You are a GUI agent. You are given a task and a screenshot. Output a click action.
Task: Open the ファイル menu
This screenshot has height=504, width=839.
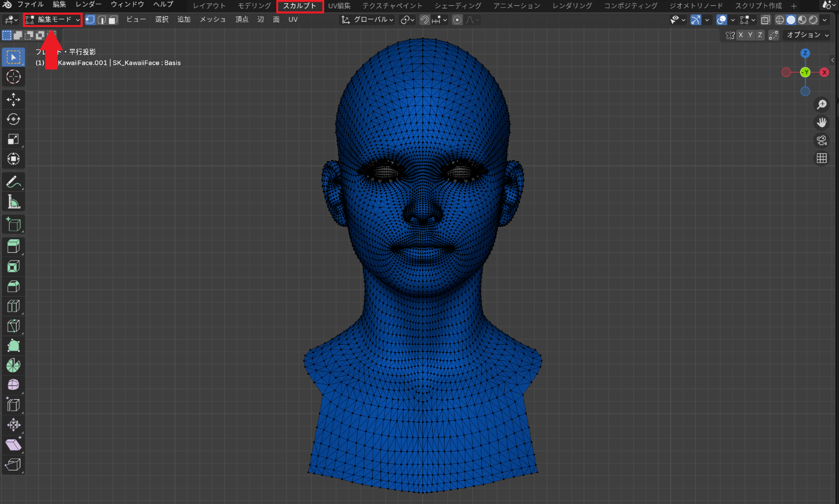point(30,5)
